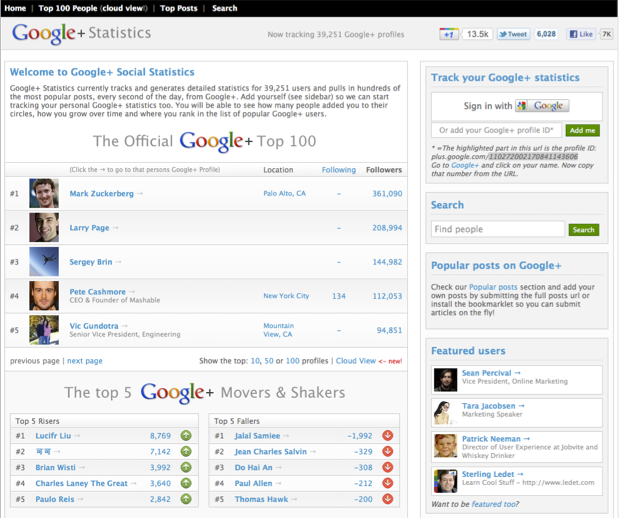
Task: Go to next page link
Action: 85,361
